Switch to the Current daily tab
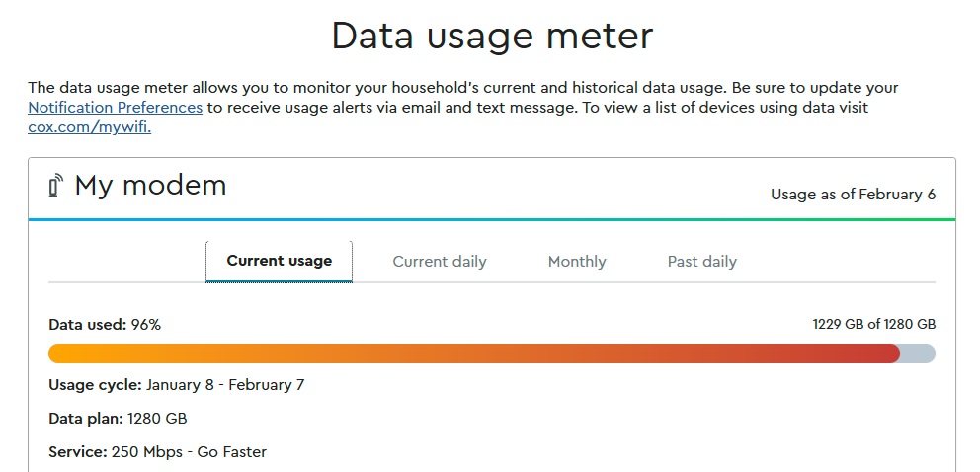980x472 pixels. click(440, 262)
